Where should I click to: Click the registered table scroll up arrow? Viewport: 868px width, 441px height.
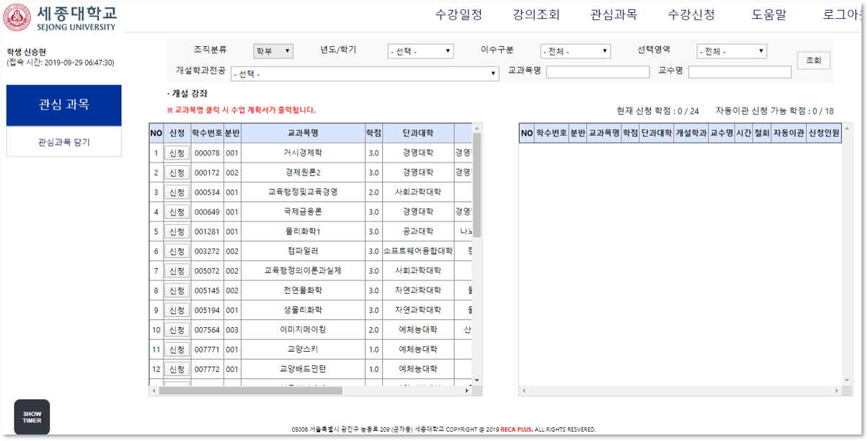[846, 128]
